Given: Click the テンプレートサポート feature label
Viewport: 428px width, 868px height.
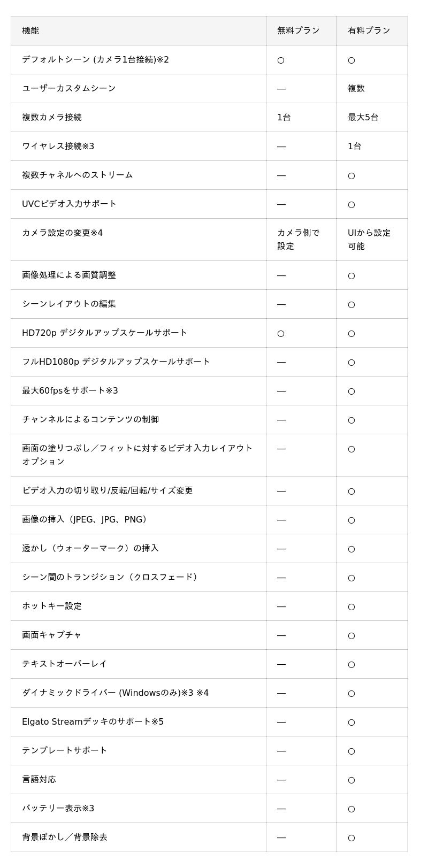Looking at the screenshot, I should tap(64, 751).
